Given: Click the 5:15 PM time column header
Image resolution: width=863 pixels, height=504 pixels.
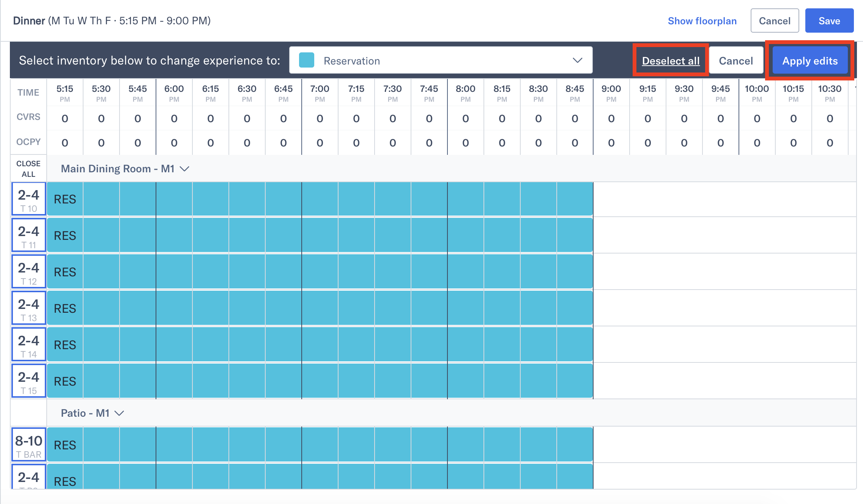Looking at the screenshot, I should point(65,92).
